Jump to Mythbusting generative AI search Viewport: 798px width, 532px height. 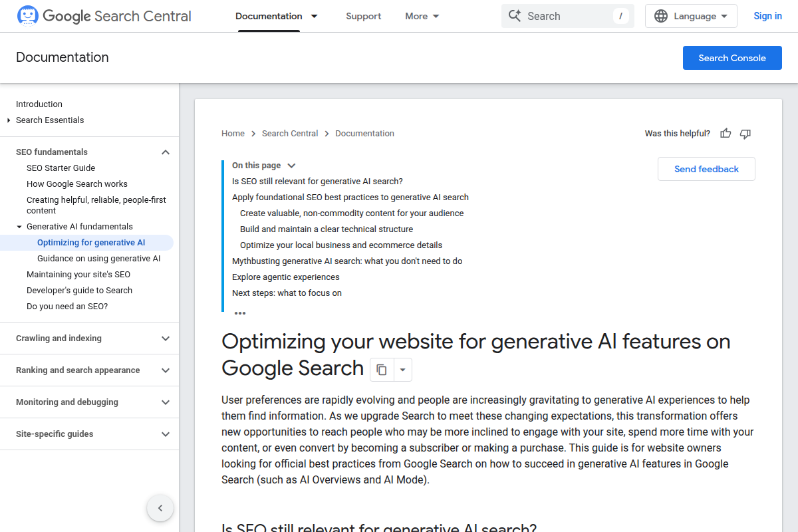point(347,261)
